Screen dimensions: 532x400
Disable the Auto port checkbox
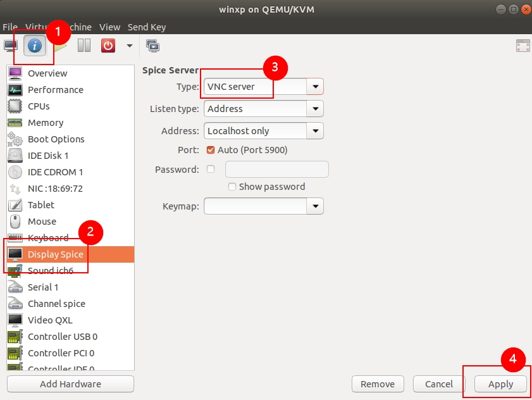211,150
